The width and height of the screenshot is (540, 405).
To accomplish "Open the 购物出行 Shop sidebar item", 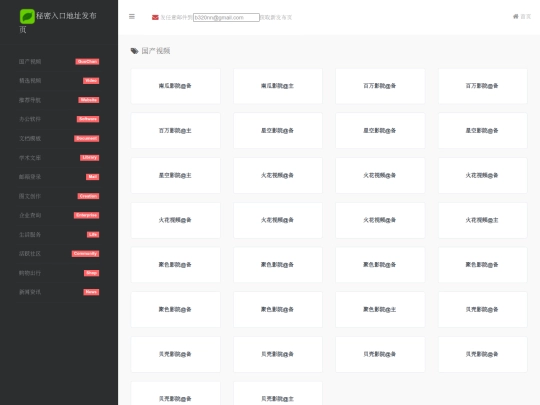I will click(x=59, y=273).
